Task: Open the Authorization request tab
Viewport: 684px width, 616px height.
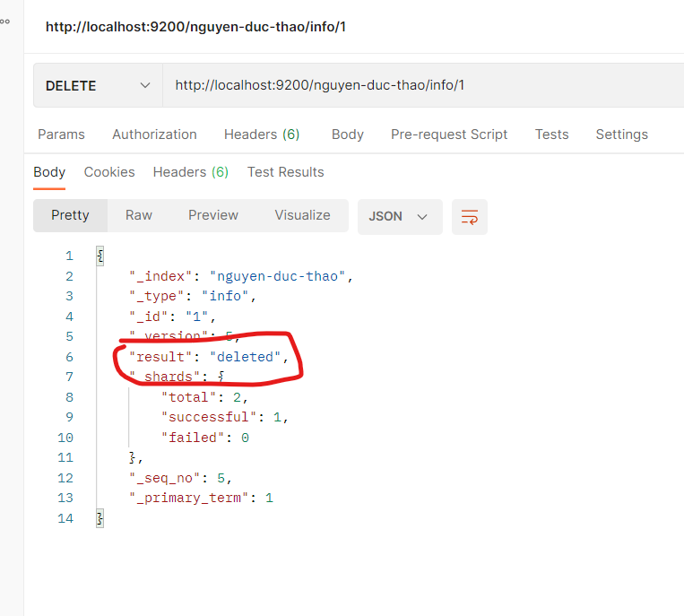Action: click(x=154, y=134)
